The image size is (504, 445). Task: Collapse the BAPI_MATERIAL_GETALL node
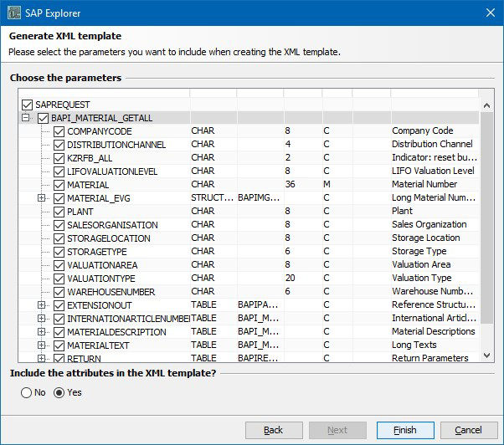click(25, 117)
